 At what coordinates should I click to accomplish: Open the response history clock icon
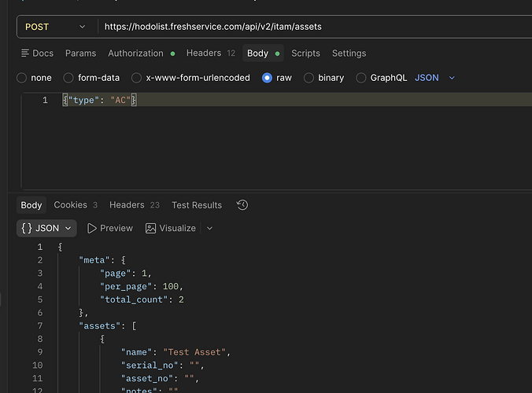[x=242, y=205]
